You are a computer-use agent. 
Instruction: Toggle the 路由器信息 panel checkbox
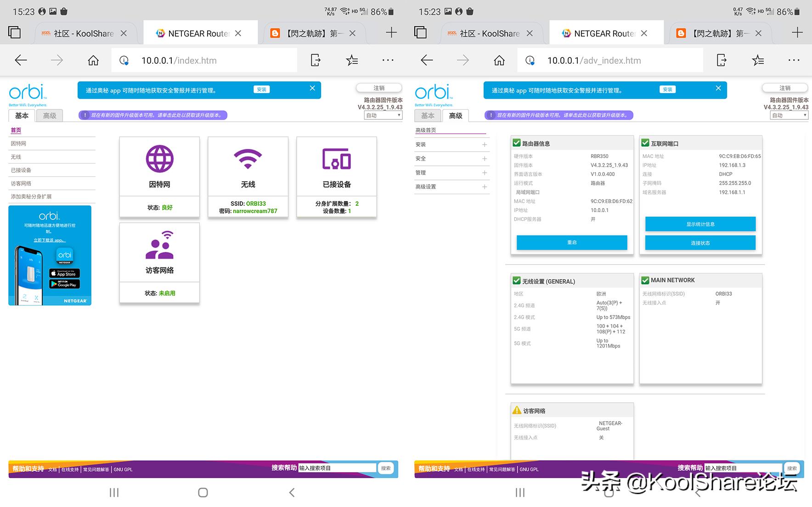(516, 142)
